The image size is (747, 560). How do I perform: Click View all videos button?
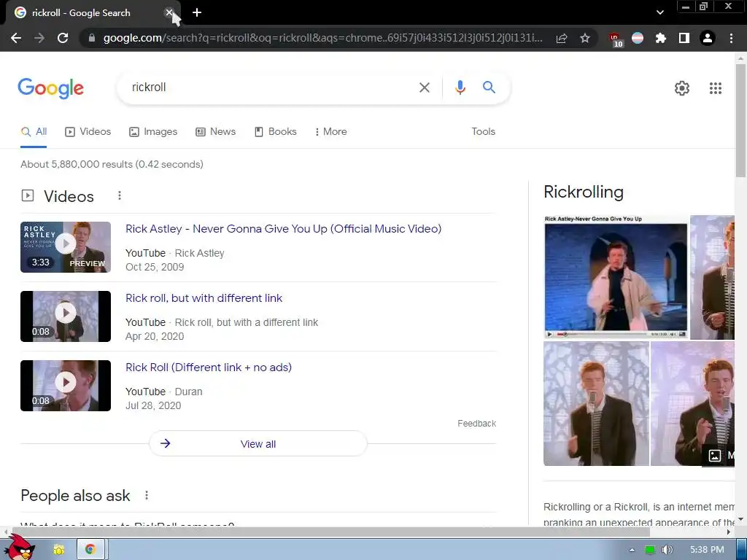pyautogui.click(x=258, y=444)
